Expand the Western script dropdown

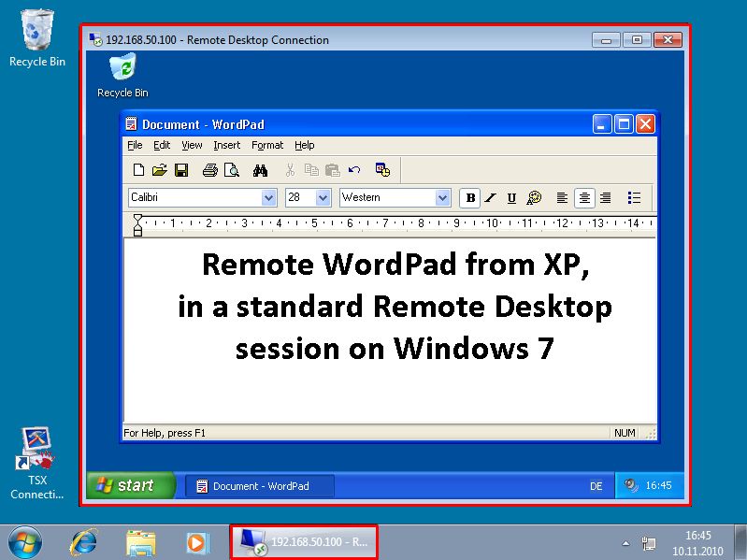442,198
